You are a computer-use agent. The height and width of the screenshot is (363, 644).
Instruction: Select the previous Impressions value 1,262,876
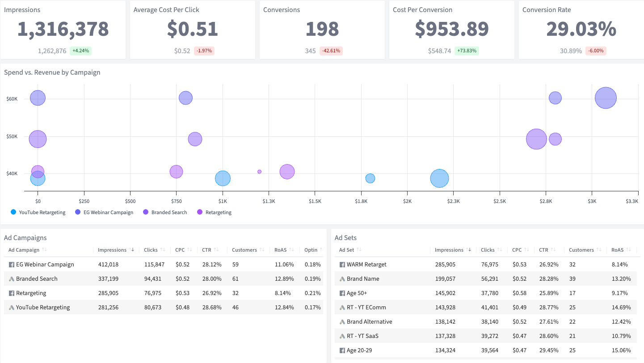point(52,51)
